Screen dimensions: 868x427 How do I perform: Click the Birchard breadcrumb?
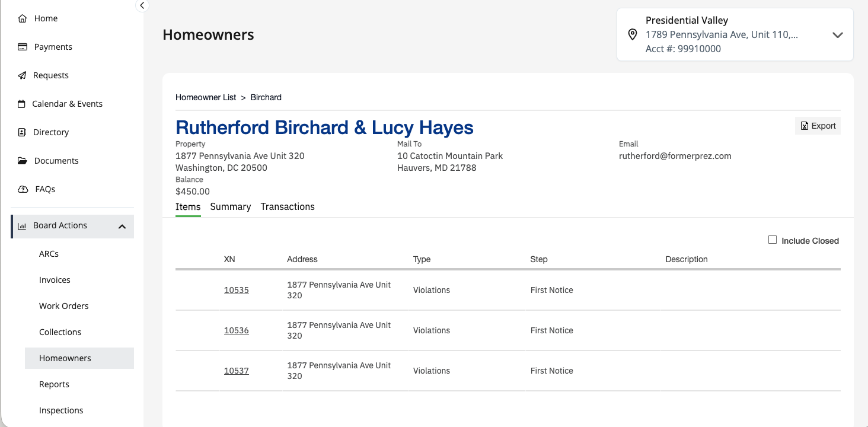pos(266,97)
